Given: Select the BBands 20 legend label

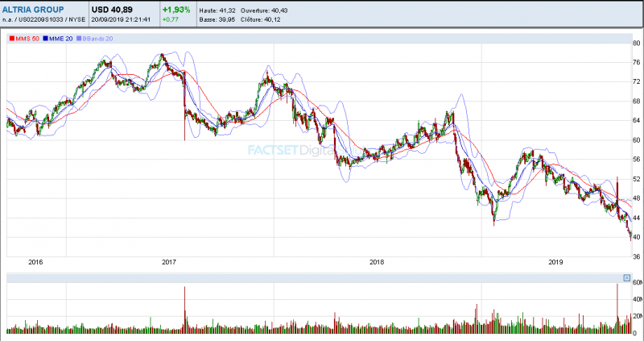Looking at the screenshot, I should pos(97,39).
